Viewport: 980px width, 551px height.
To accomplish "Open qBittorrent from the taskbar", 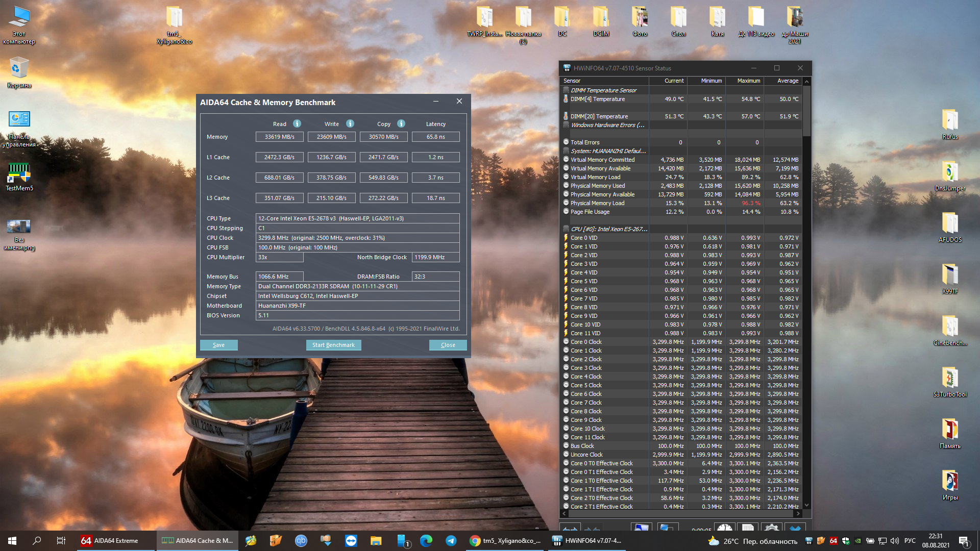I will tap(301, 541).
